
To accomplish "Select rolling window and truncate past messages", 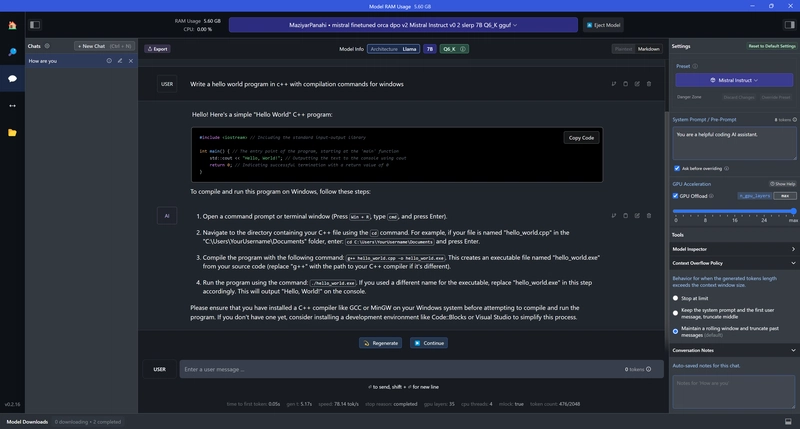I will pyautogui.click(x=676, y=332).
